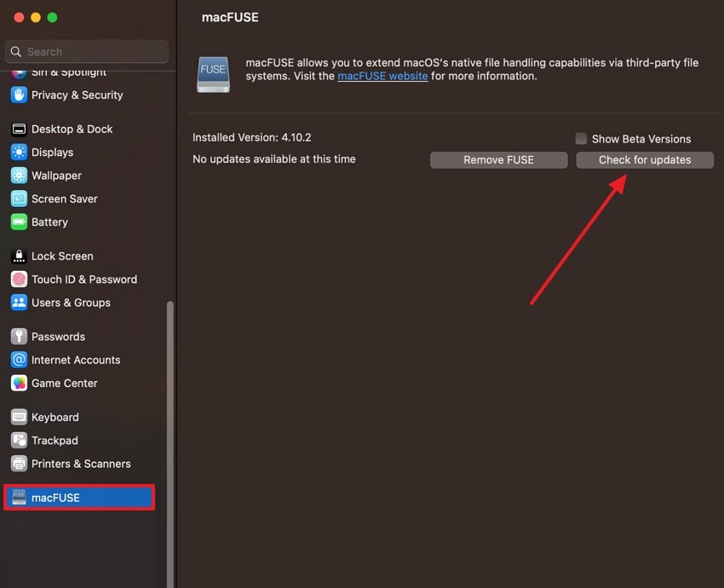Open the macFUSE website link
Viewport: 724px width, 588px height.
[382, 76]
